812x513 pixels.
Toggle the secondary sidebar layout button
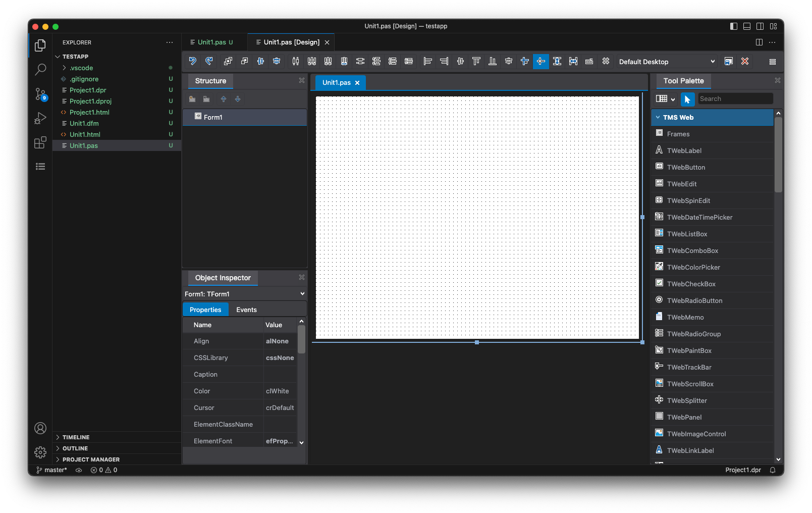tap(760, 26)
